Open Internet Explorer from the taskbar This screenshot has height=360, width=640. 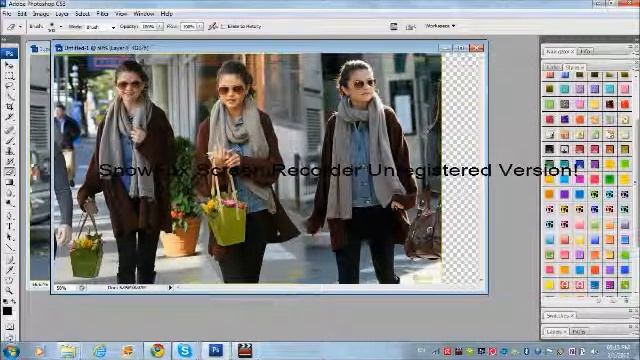pyautogui.click(x=99, y=351)
